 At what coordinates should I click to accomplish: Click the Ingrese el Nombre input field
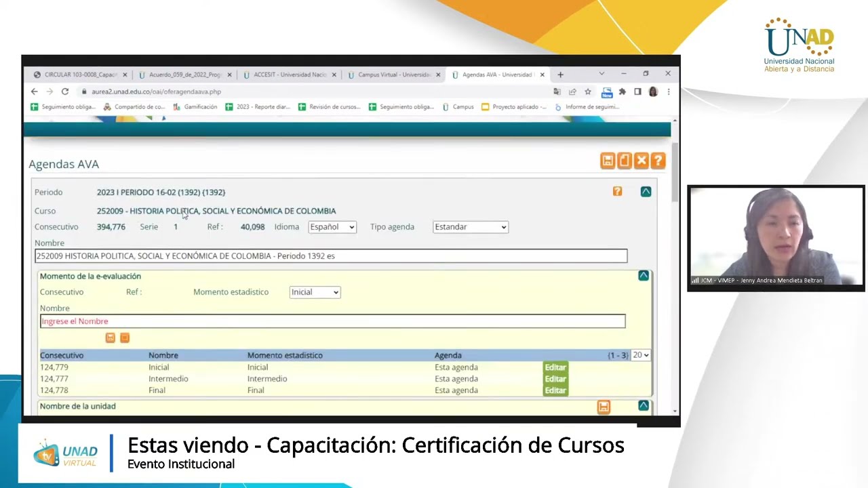332,321
